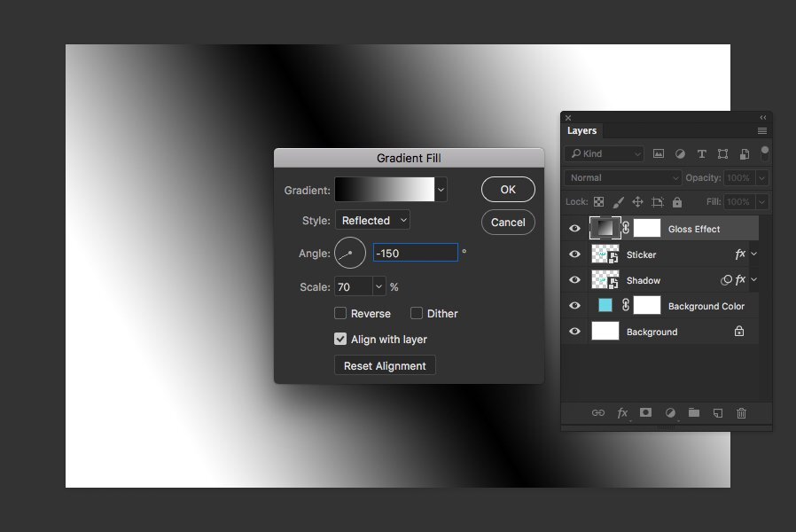
Task: Create new fill or adjustment layer icon
Action: point(670,412)
